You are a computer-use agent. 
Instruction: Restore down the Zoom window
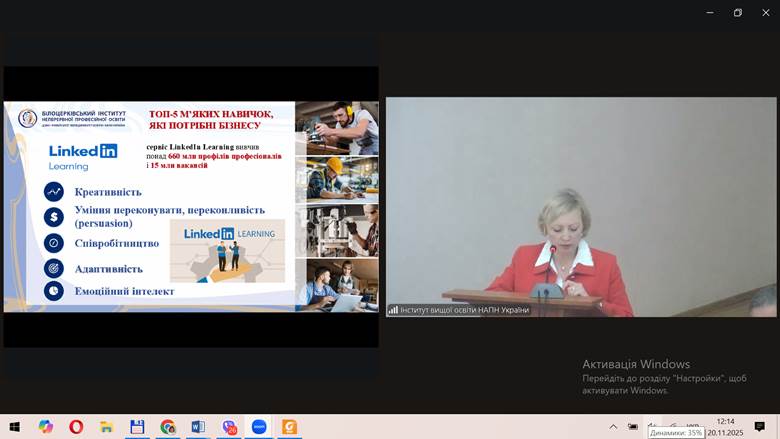click(x=738, y=13)
